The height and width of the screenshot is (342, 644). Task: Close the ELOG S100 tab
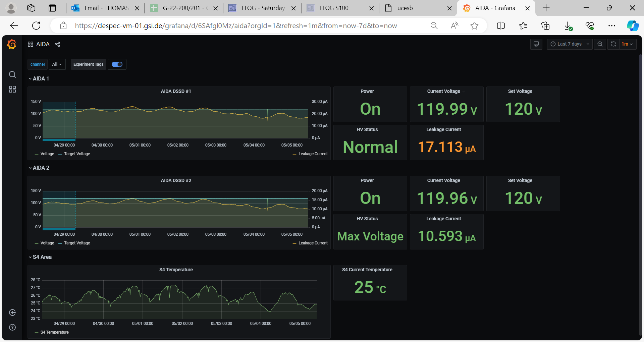point(371,8)
